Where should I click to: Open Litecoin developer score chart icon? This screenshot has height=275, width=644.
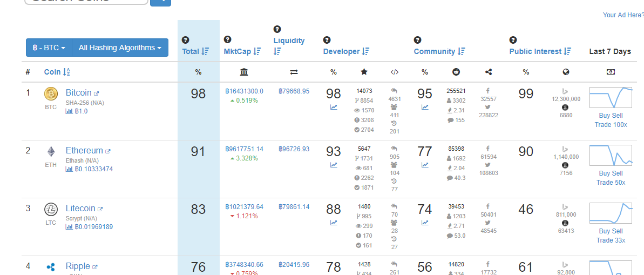tap(334, 223)
